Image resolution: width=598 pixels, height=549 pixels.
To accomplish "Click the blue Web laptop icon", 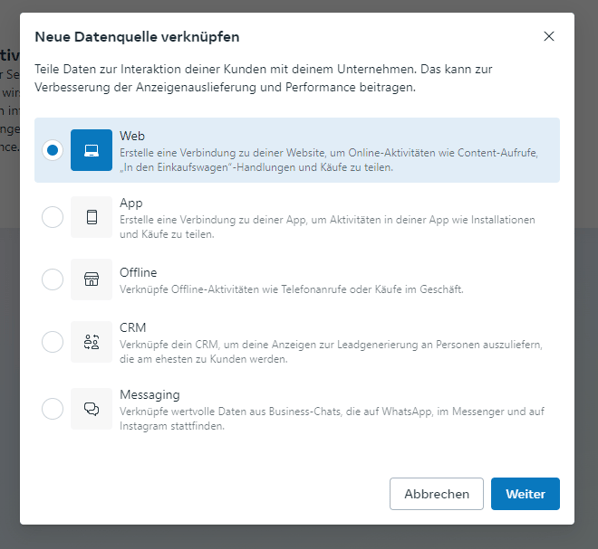I will pyautogui.click(x=92, y=150).
